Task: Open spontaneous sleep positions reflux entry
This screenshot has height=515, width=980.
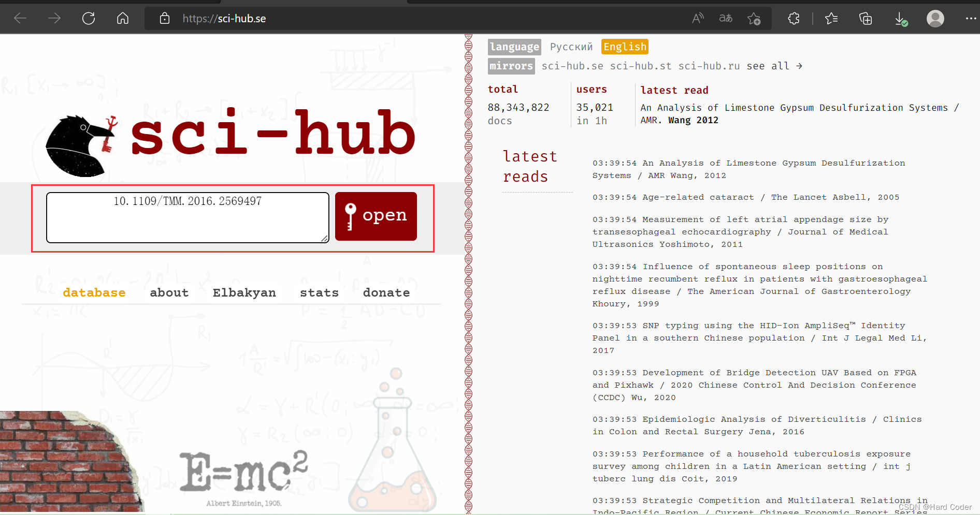Action: click(760, 285)
